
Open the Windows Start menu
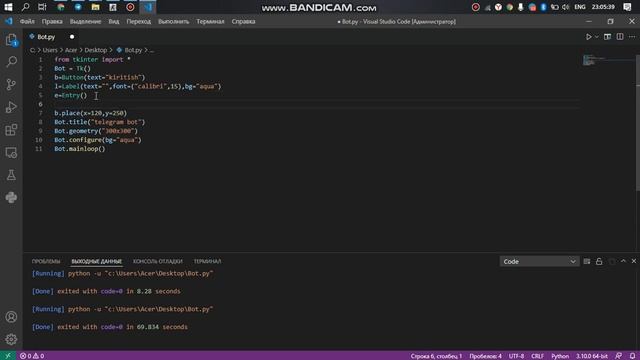(x=8, y=7)
